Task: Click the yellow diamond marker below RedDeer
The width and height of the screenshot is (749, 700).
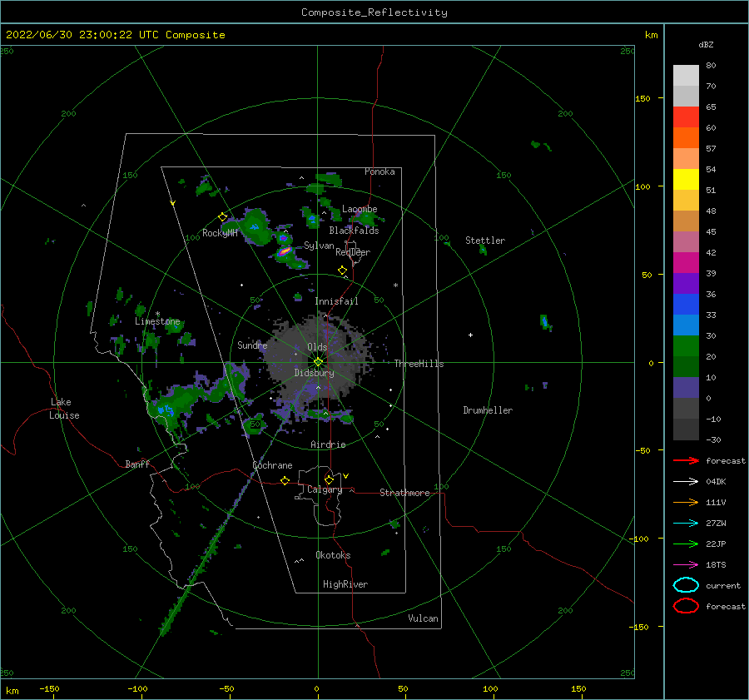Action: click(343, 271)
